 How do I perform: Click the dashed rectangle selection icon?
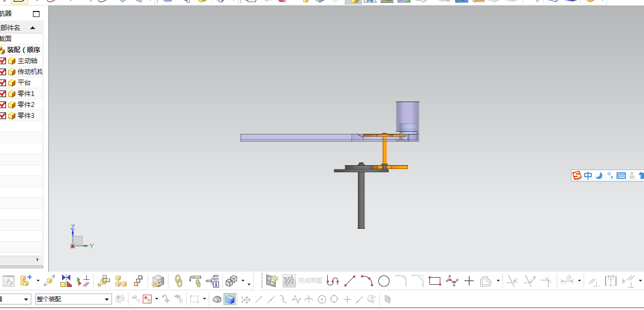point(194,299)
